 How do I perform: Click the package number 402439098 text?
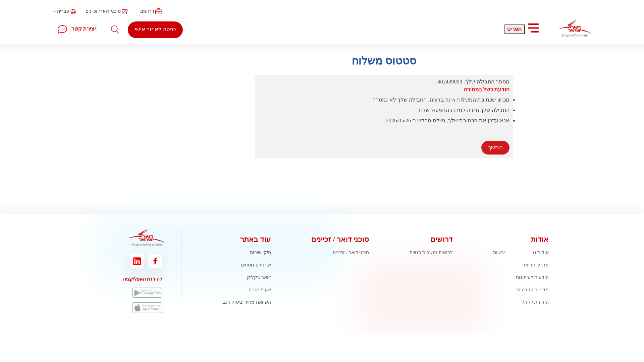[449, 82]
